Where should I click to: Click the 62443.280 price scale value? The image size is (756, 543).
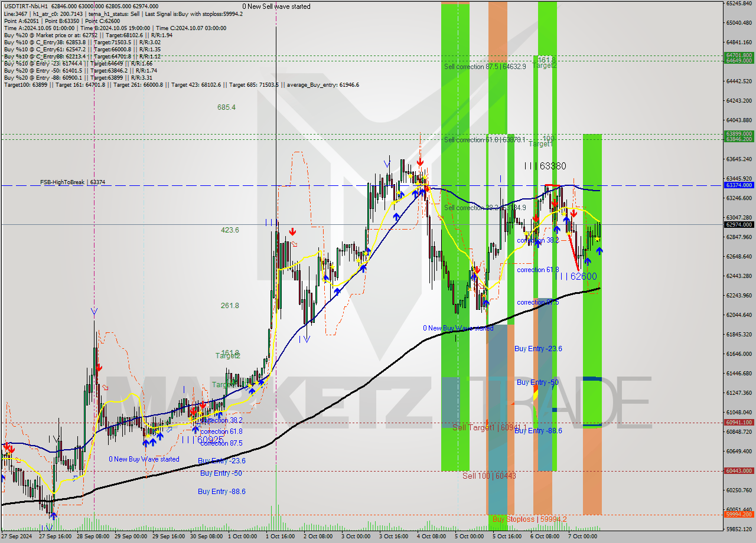pos(739,276)
